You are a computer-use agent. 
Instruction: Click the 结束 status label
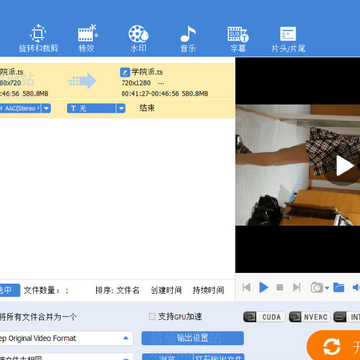click(x=147, y=108)
